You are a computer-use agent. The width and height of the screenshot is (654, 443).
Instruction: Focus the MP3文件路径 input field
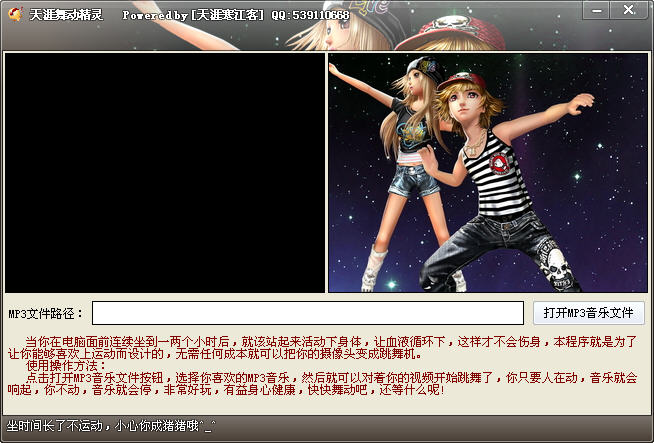tap(308, 313)
